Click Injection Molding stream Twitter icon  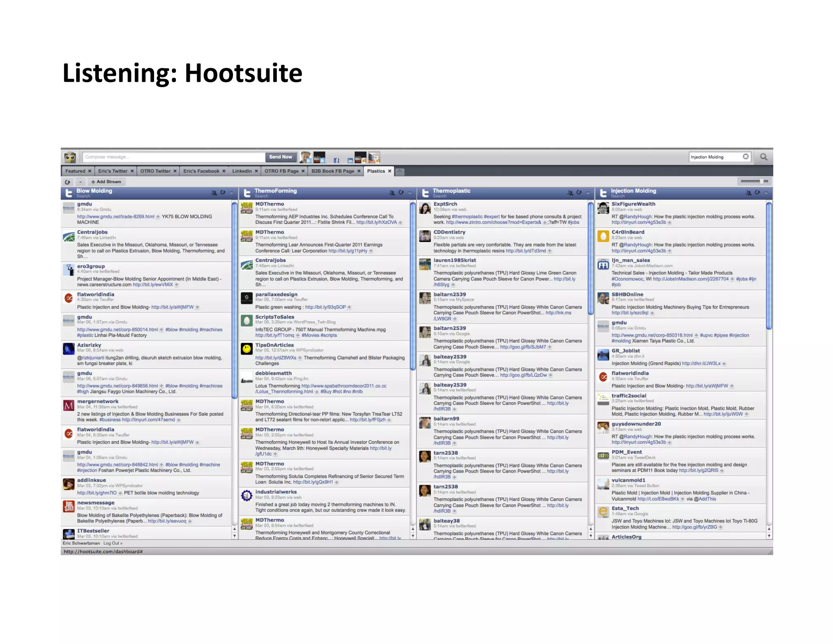(x=603, y=193)
